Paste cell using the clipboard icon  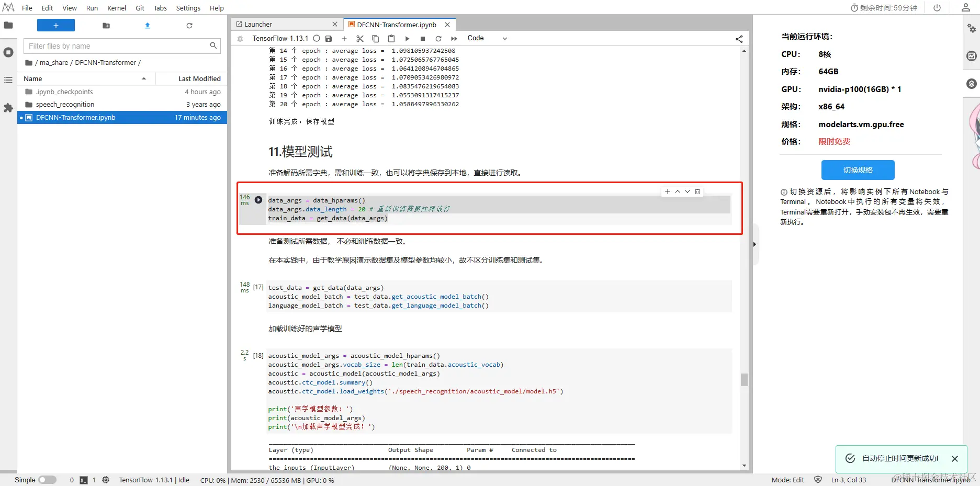point(391,39)
